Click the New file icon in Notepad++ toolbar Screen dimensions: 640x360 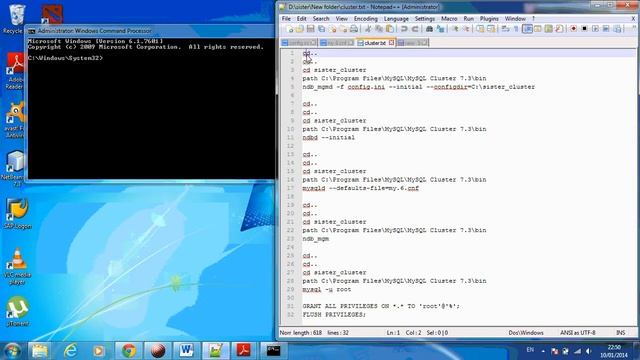290,29
